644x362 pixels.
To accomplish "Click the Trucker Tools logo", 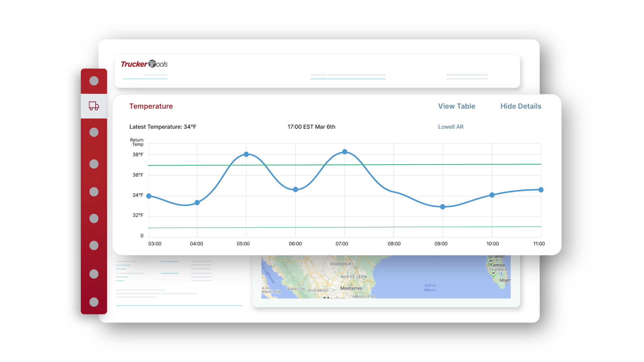I will pyautogui.click(x=144, y=64).
